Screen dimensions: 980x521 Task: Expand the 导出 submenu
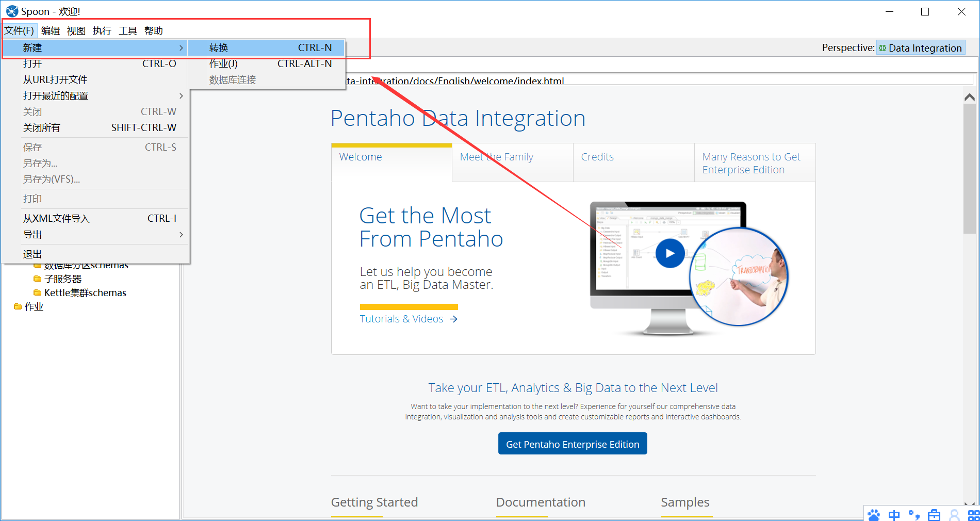95,234
